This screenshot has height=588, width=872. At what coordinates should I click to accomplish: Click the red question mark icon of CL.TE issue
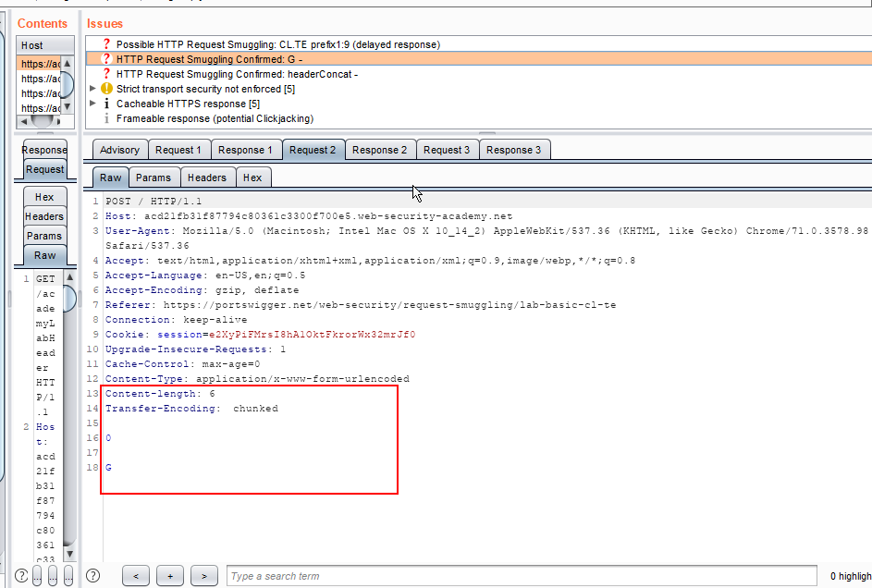tap(106, 44)
